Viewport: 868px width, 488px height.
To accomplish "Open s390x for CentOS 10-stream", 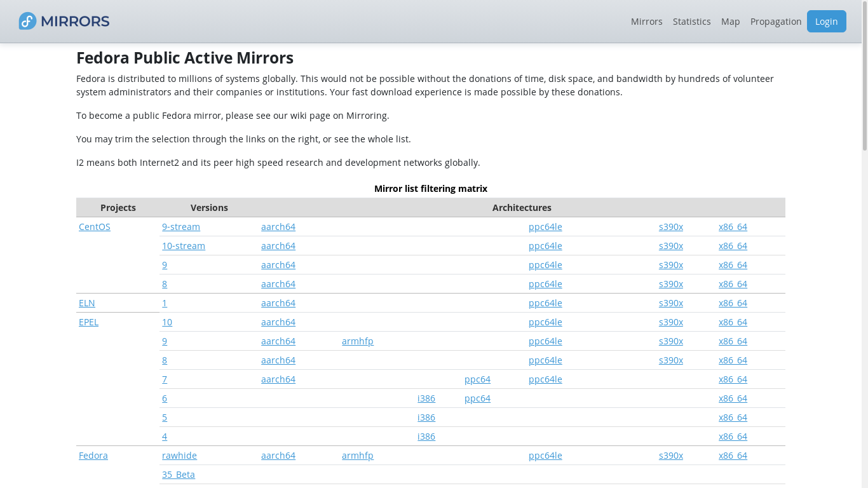I will coord(671,246).
